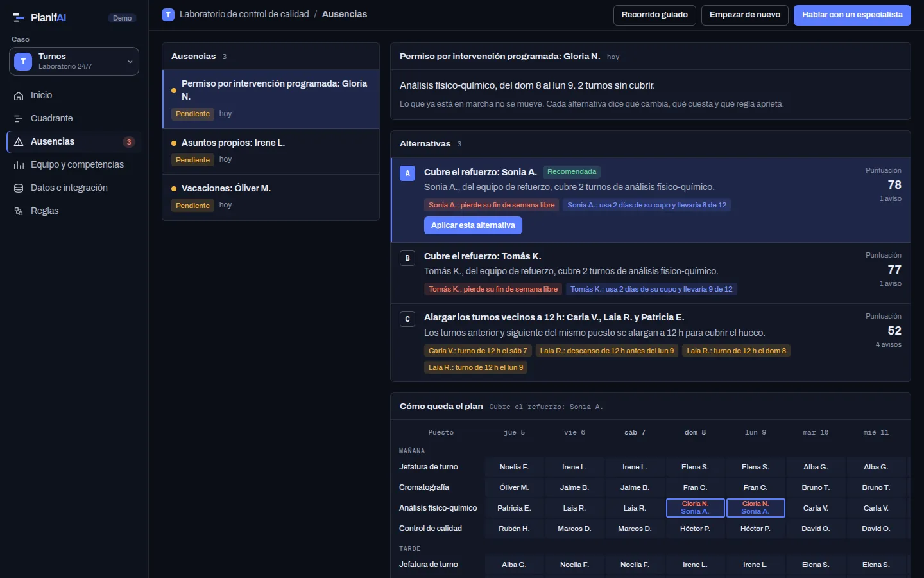Go to Datos e integración
The width and height of the screenshot is (924, 578).
(74, 188)
